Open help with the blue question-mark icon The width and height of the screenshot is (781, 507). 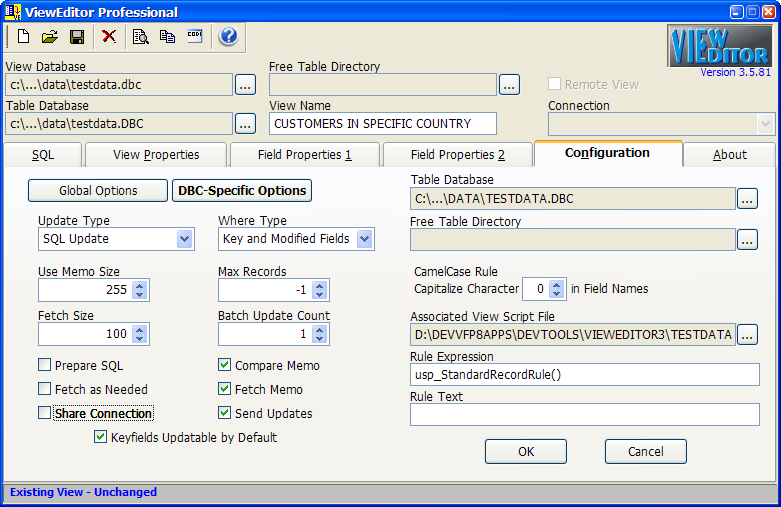click(x=228, y=37)
